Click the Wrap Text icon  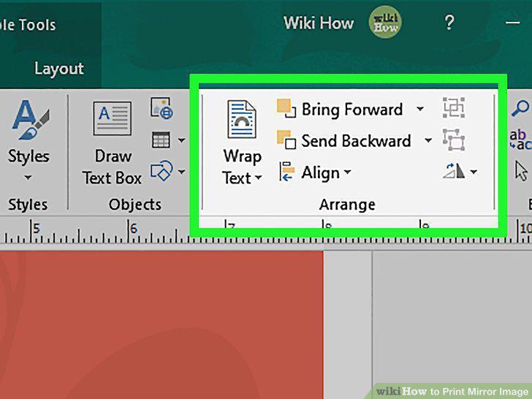[x=242, y=119]
